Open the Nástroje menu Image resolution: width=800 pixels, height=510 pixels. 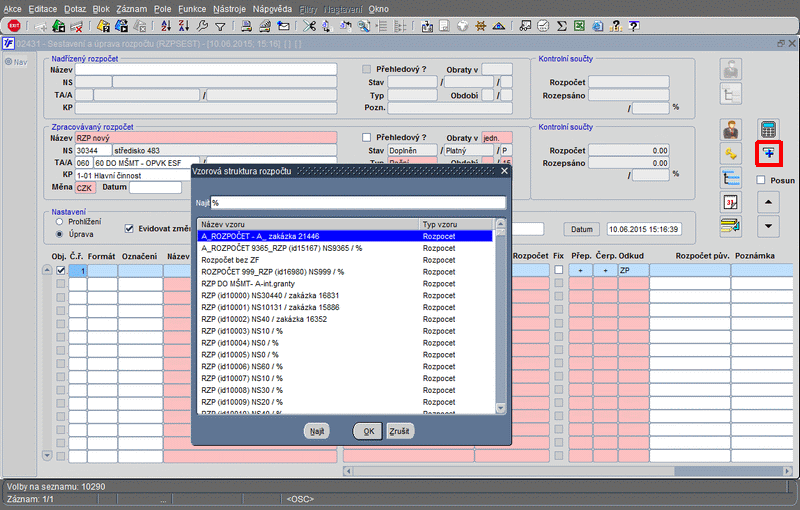229,8
